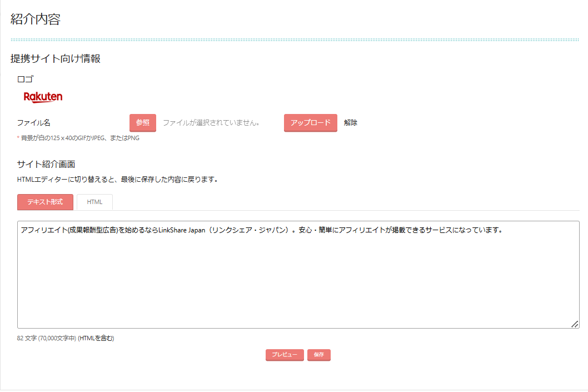The image size is (588, 392).
Task: Click the 125 x 40 image format hint
Action: click(80, 138)
